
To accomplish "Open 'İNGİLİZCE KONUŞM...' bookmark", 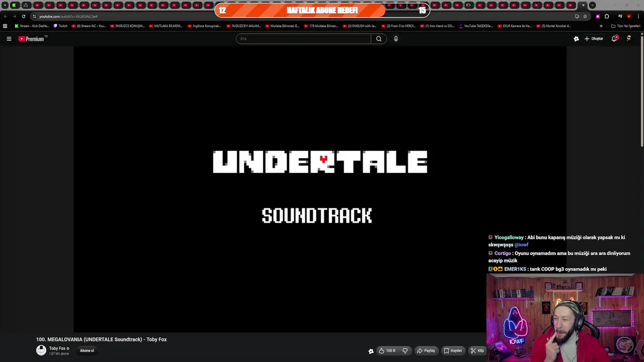I will click(127, 26).
